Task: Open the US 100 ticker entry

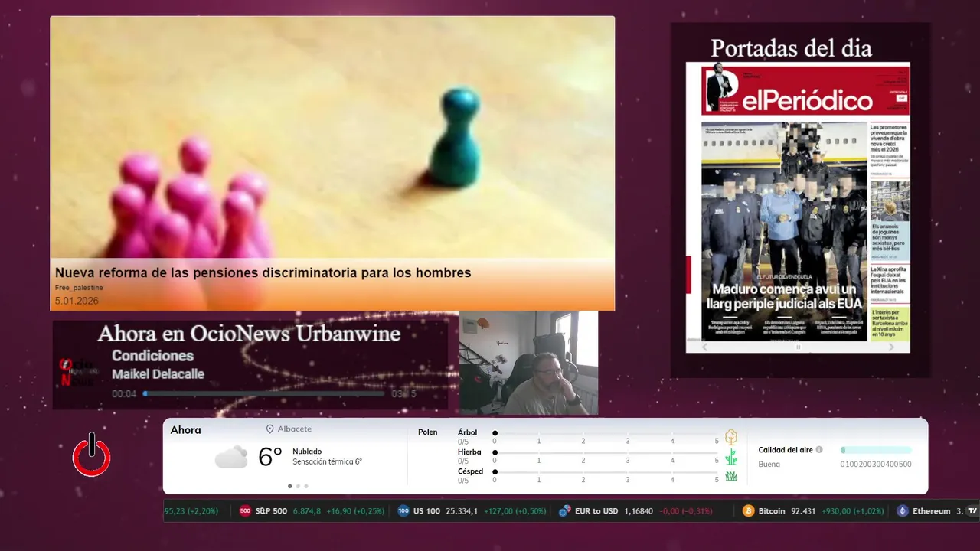Action: 472,511
